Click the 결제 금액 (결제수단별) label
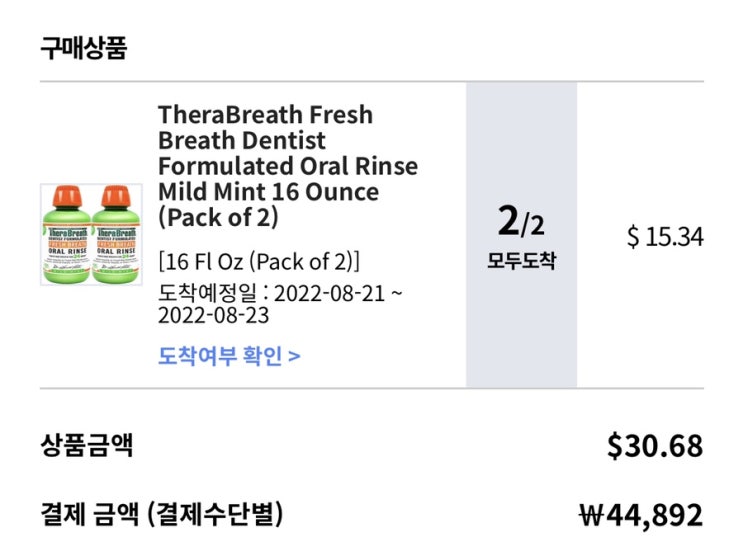The image size is (743, 556). [161, 514]
